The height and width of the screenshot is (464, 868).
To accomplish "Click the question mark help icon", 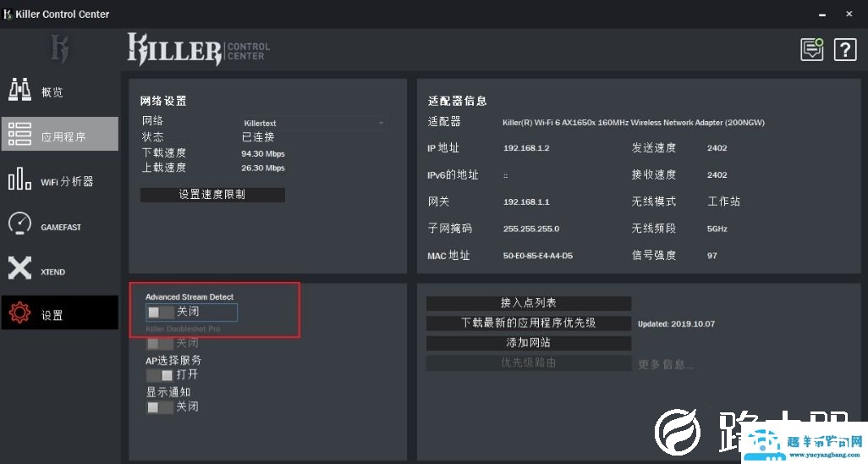I will coord(845,50).
